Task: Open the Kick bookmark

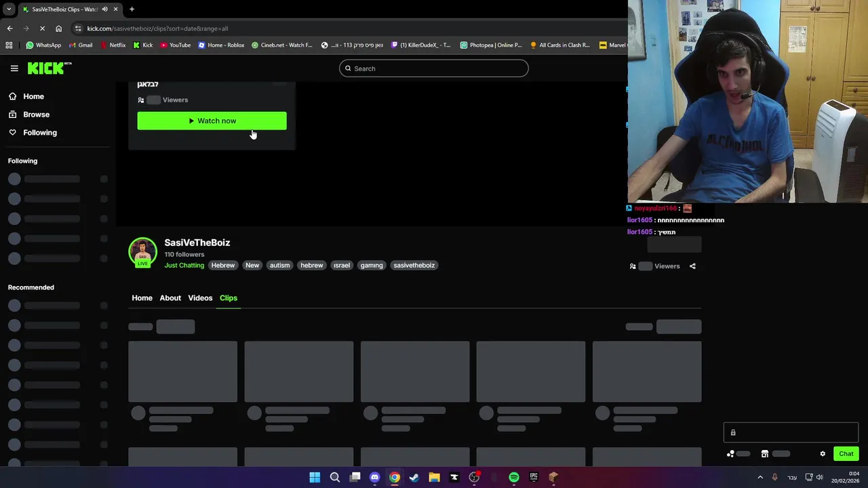Action: pos(143,45)
